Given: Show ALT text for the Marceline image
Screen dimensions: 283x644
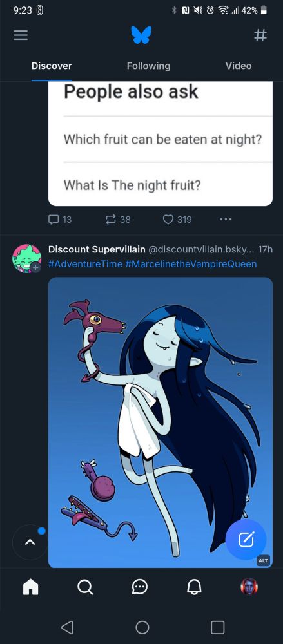Looking at the screenshot, I should [x=263, y=561].
